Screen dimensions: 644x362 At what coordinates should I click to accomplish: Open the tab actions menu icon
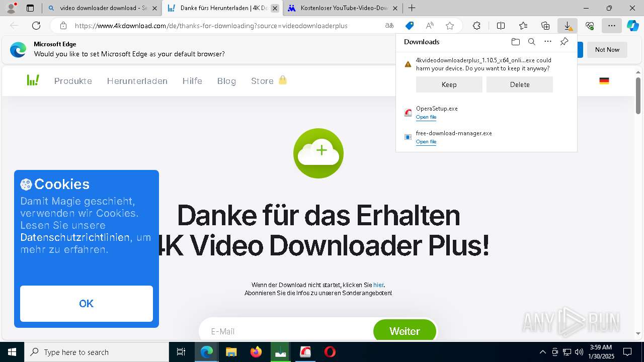(x=30, y=8)
